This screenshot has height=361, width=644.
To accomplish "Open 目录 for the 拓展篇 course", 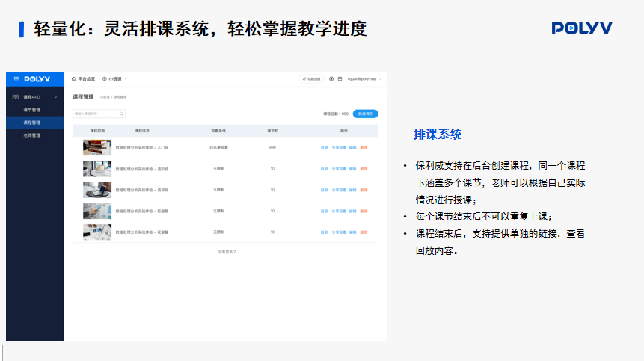I will (325, 212).
